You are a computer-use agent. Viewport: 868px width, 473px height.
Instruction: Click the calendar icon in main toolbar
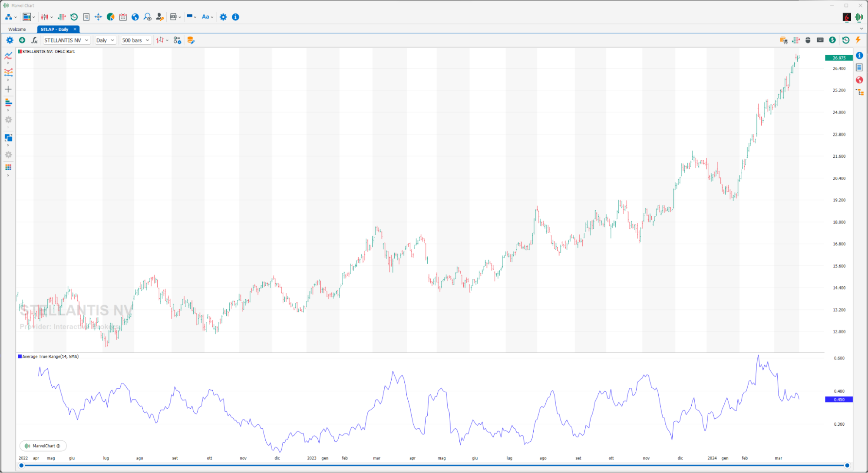pyautogui.click(x=123, y=17)
